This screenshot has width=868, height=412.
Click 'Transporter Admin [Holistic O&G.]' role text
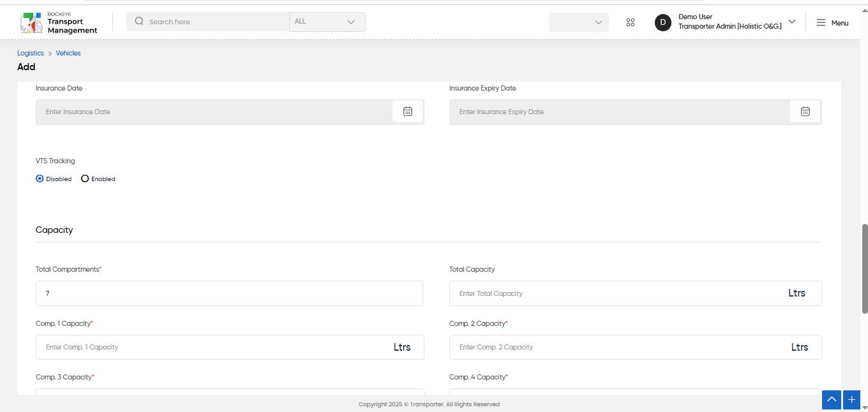coord(730,27)
